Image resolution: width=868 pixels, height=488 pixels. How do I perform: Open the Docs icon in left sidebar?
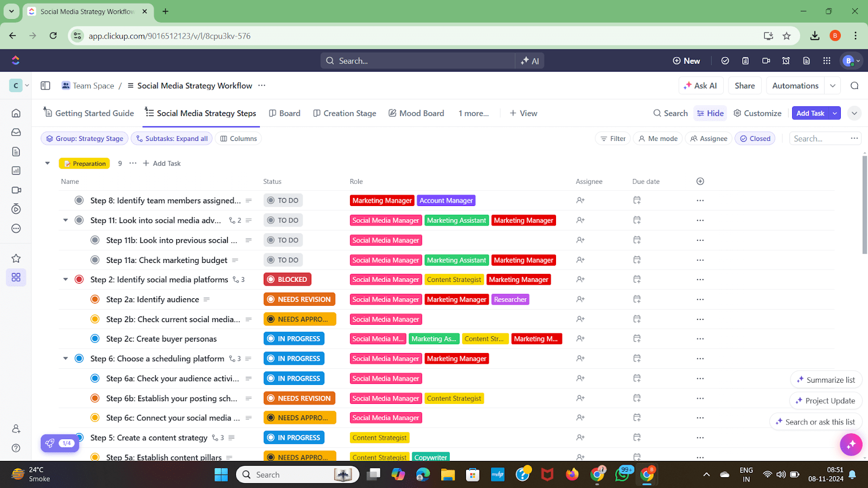point(16,151)
